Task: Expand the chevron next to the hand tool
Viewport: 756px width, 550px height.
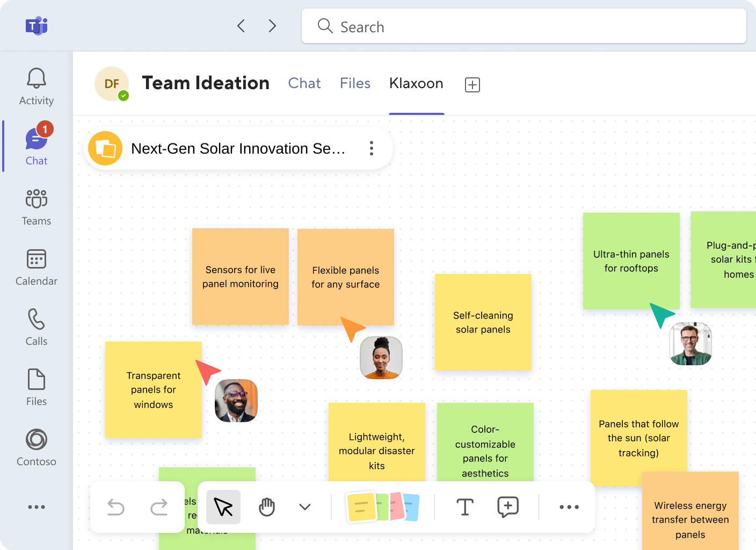Action: (304, 506)
